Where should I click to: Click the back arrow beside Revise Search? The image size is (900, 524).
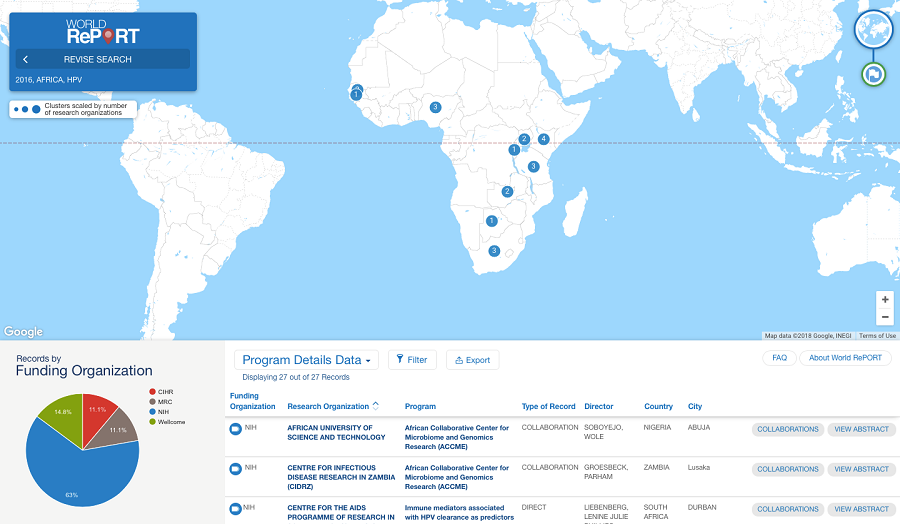point(26,59)
